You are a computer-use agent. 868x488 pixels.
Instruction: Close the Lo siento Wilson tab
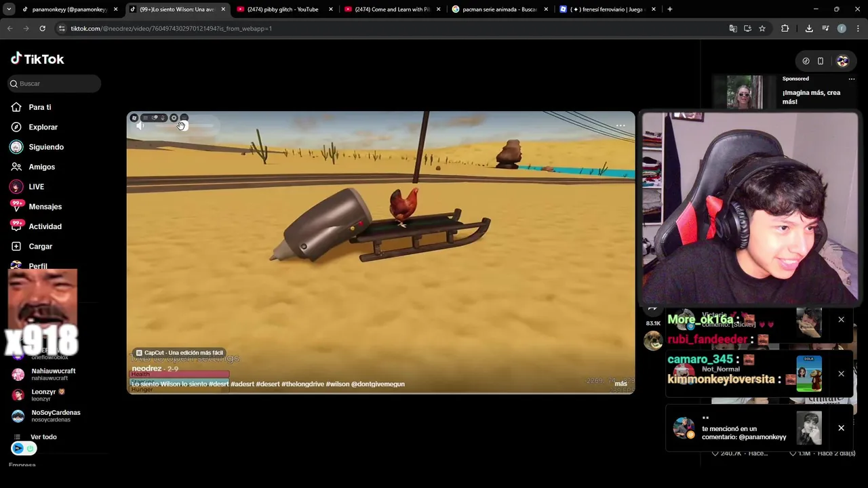223,9
